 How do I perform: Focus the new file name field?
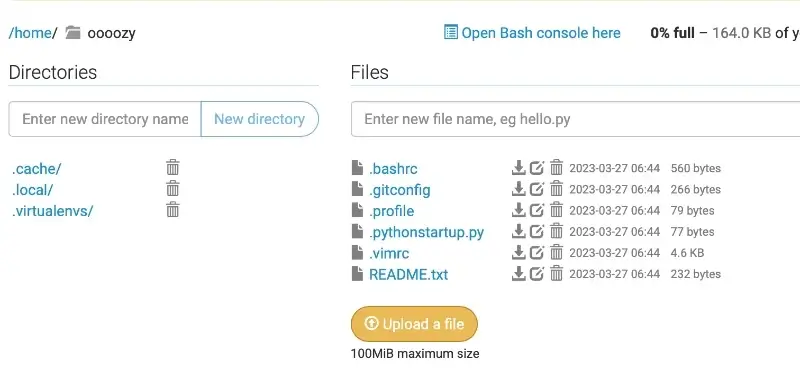pos(576,119)
